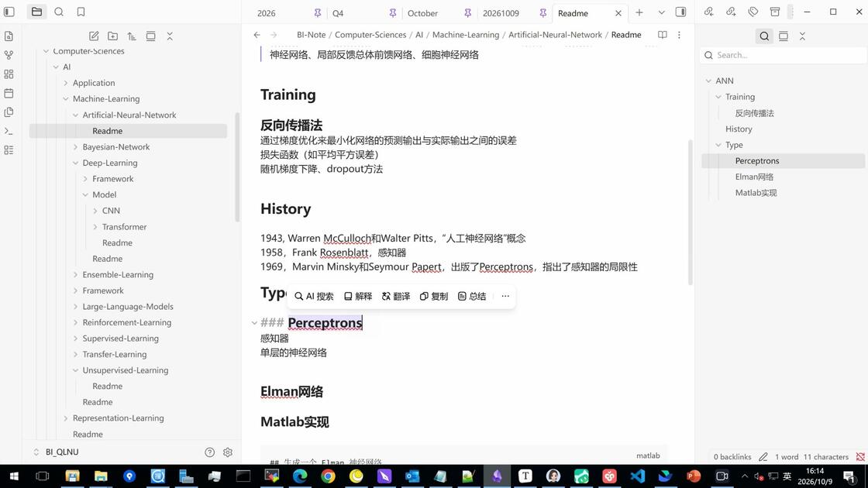Viewport: 868px width, 488px height.
Task: Open graph view ribbon icon
Action: 9,55
